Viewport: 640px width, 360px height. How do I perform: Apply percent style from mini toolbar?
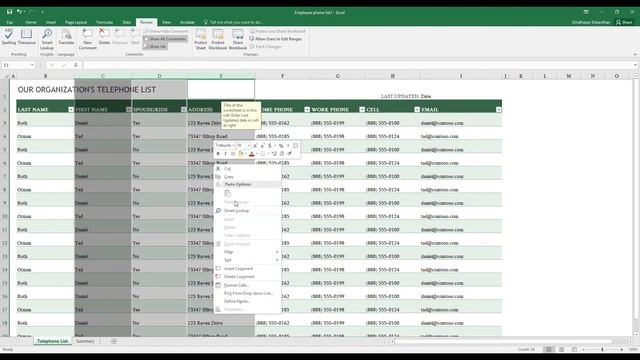point(281,146)
